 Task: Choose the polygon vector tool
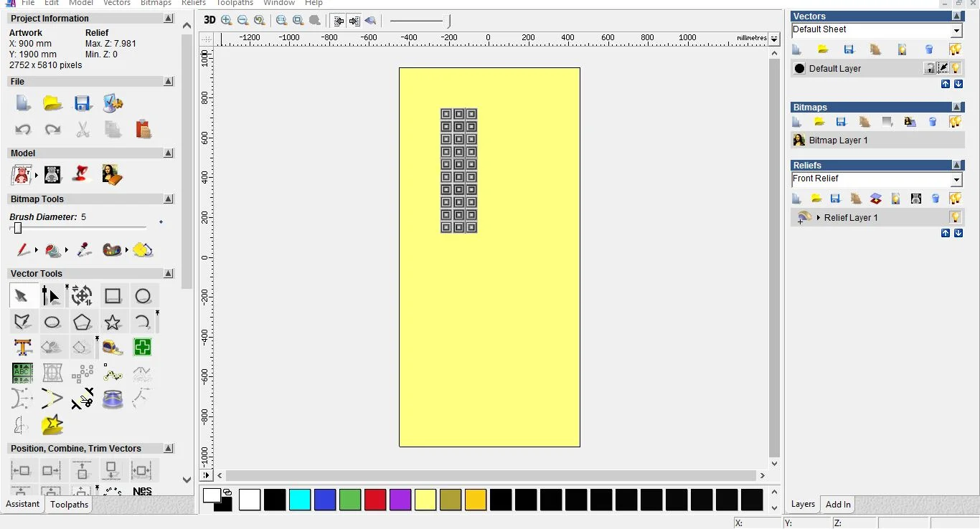(x=83, y=322)
